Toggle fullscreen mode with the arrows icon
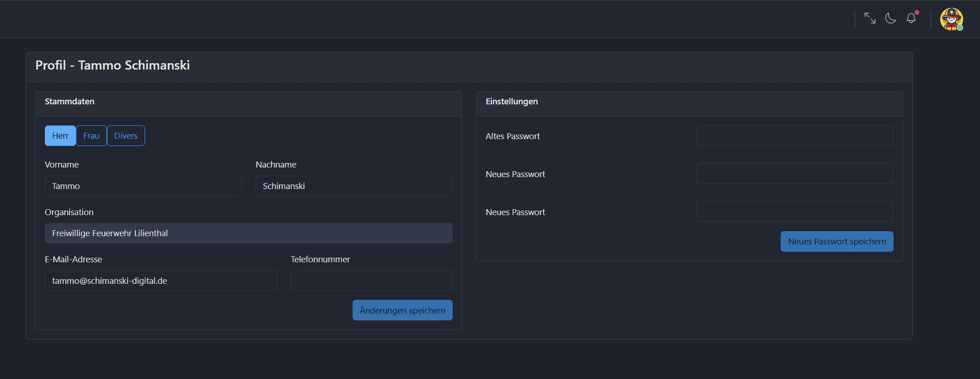 coord(870,18)
